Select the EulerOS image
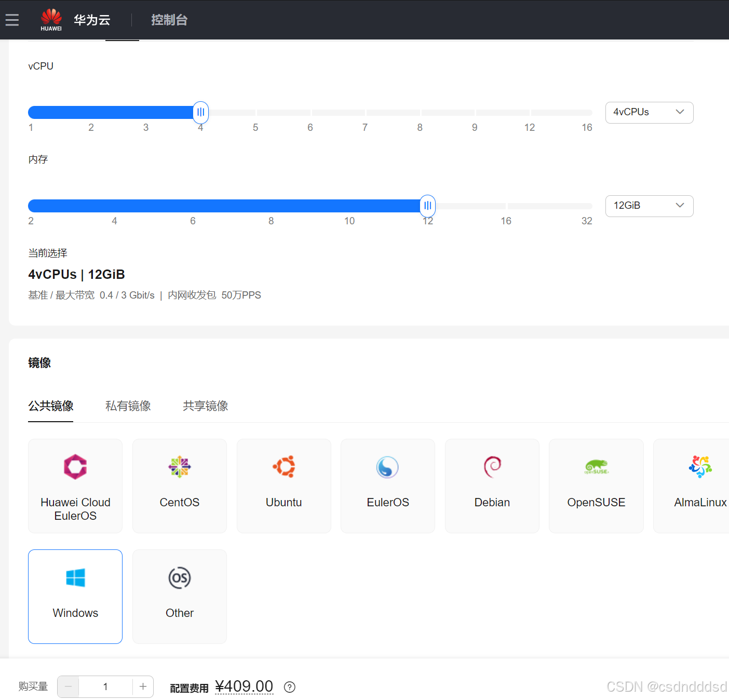Viewport: 729px width, 700px height. pos(388,486)
